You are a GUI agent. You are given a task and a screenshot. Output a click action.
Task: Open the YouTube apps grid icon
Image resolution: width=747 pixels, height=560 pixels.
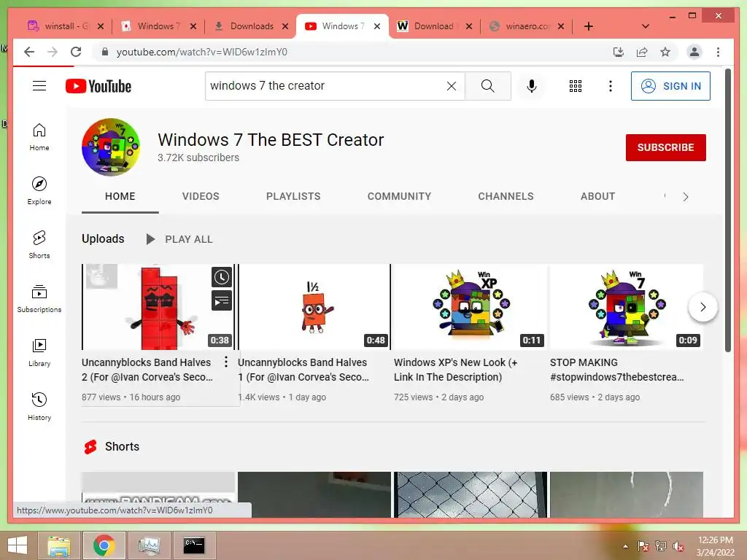coord(575,86)
